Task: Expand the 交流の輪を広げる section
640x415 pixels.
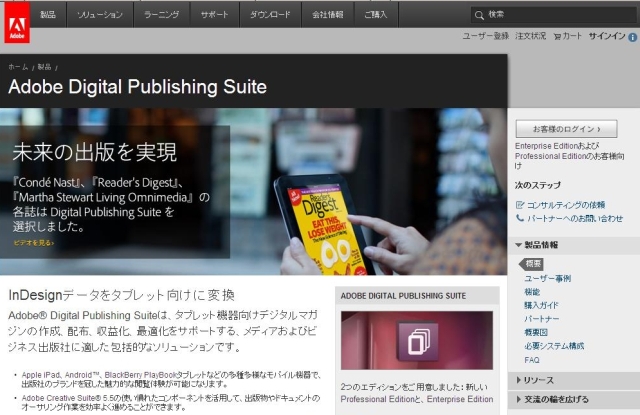Action: pyautogui.click(x=574, y=399)
